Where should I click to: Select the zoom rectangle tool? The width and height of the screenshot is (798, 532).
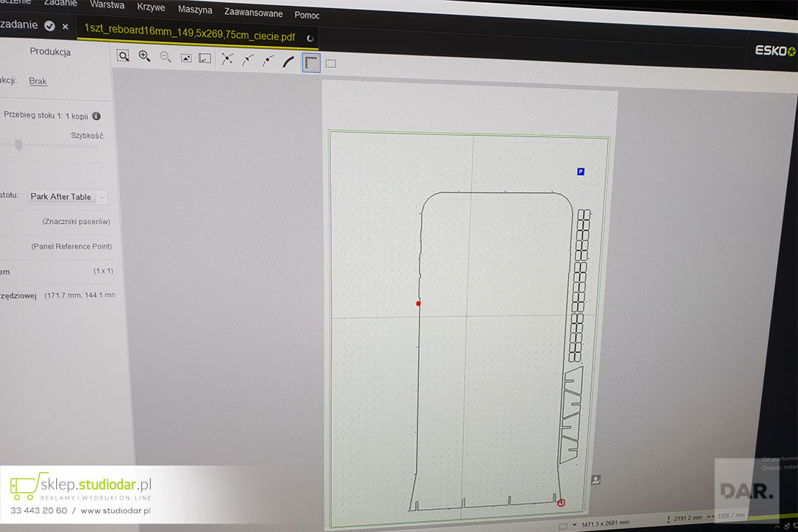click(x=123, y=55)
